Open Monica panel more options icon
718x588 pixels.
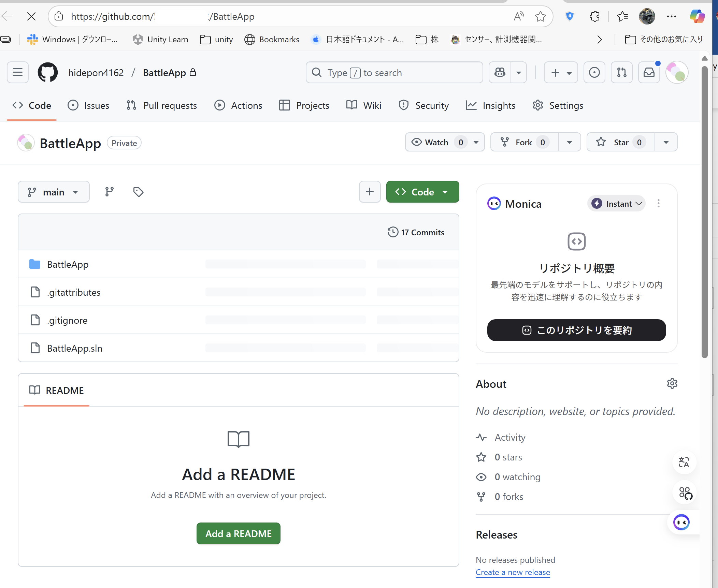click(x=658, y=204)
